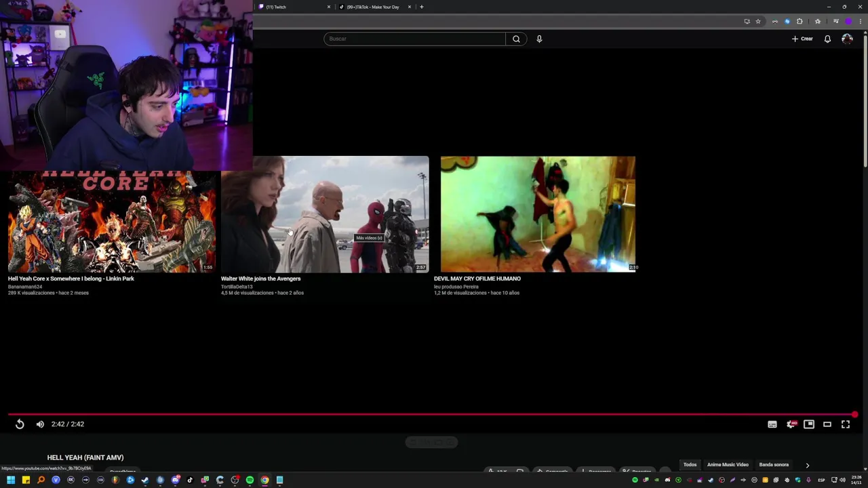
Task: Start voice search with the microphone
Action: tap(539, 39)
